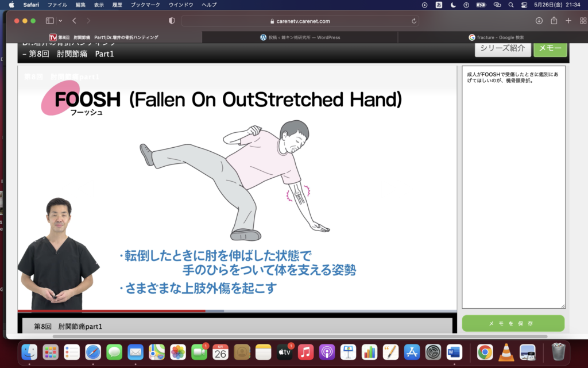Open the sidebar options dropdown chevron
Viewport: 588px width, 368px height.
pyautogui.click(x=60, y=21)
